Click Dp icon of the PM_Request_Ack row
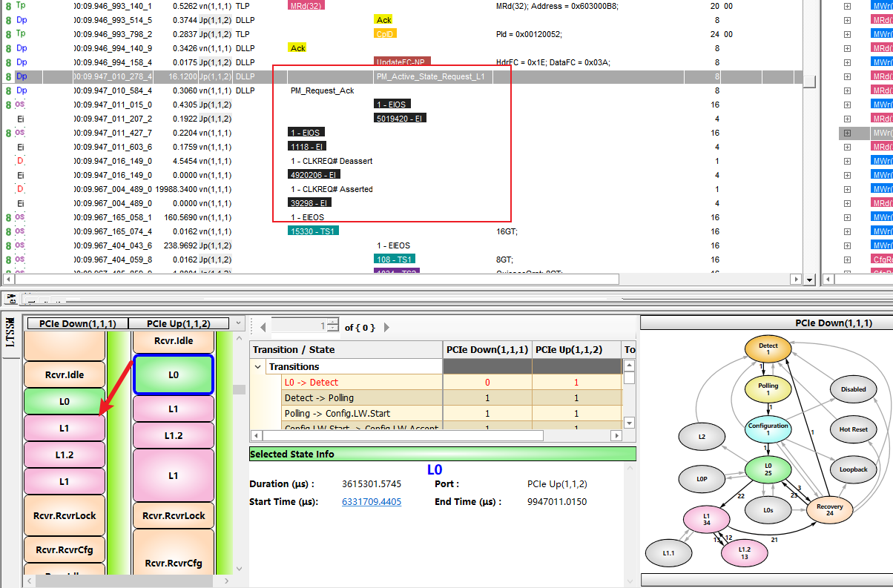This screenshot has width=893, height=588. (x=22, y=90)
